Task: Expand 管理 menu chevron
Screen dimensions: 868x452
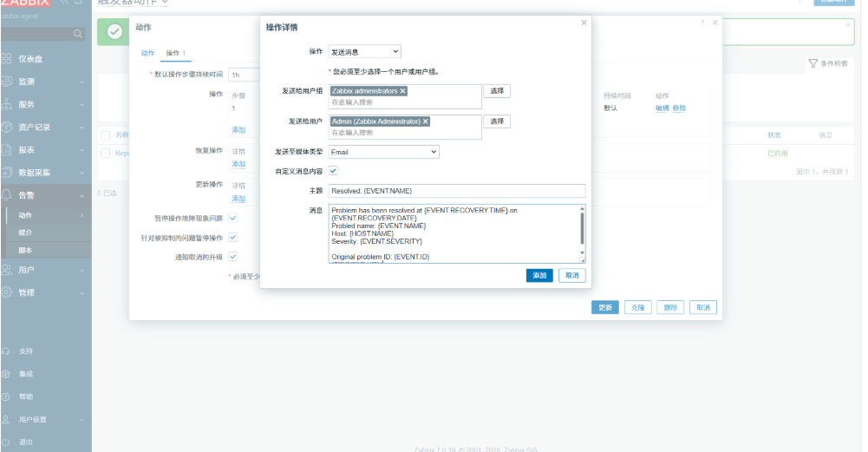Action: [82, 293]
